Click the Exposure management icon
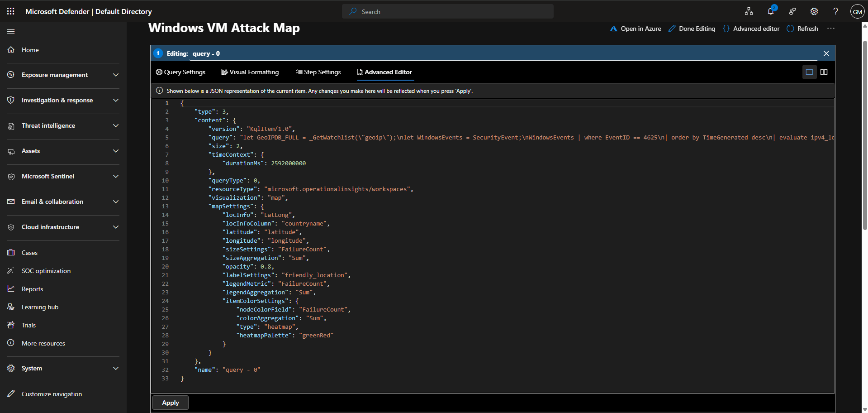The image size is (868, 413). click(x=11, y=75)
